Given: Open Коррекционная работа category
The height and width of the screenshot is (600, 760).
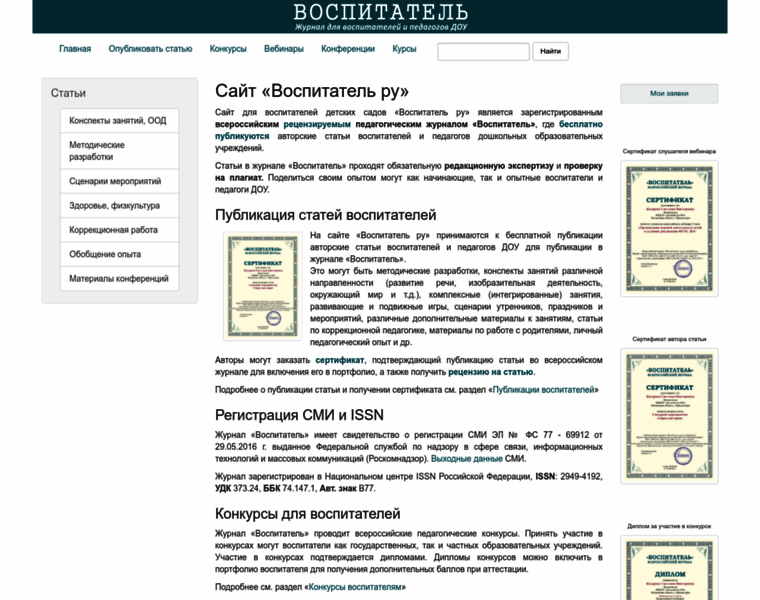Looking at the screenshot, I should (x=119, y=230).
